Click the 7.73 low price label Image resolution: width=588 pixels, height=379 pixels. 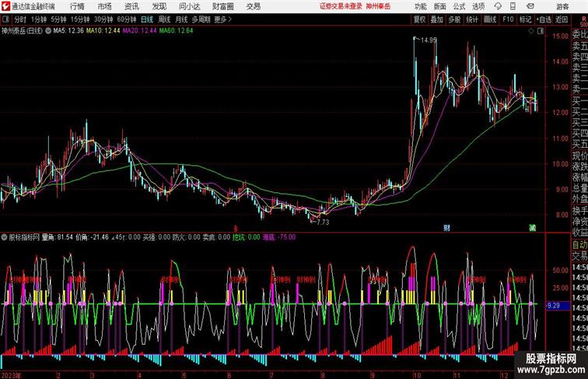coord(323,222)
